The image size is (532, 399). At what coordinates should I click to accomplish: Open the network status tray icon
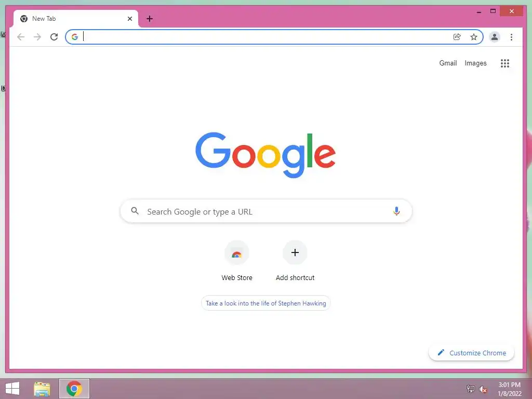[470, 389]
